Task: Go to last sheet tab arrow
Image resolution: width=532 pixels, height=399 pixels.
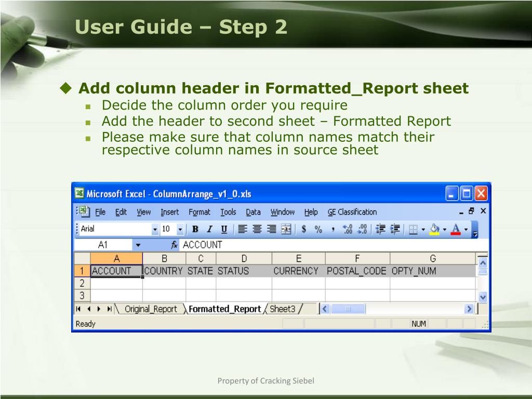Action: point(109,309)
